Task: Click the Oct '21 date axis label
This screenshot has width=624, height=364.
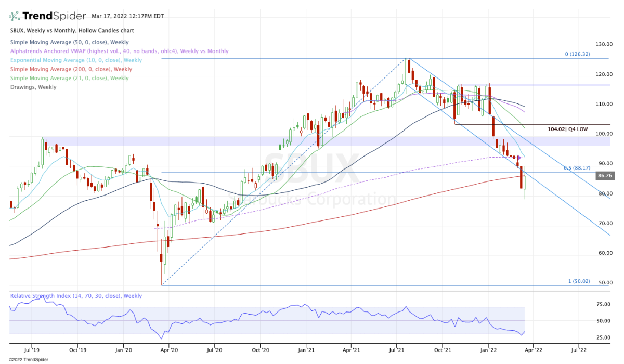Action: coord(443,351)
